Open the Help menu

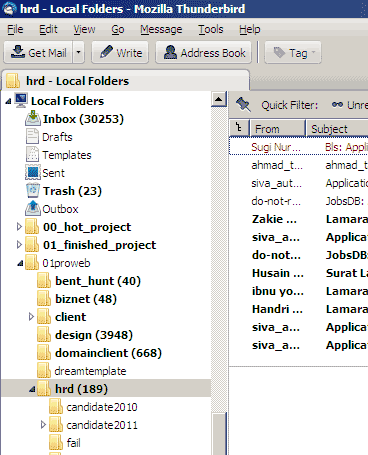click(x=250, y=29)
